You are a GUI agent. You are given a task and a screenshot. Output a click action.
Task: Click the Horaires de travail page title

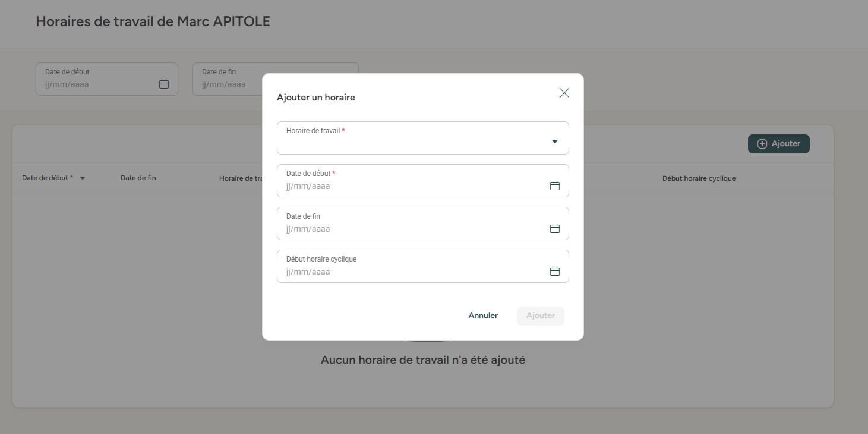(153, 22)
